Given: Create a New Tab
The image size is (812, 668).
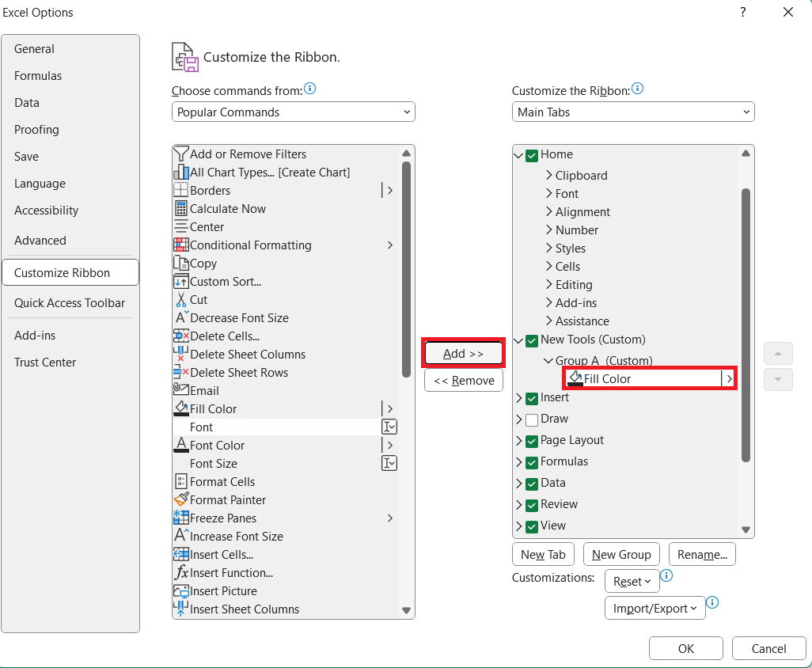Looking at the screenshot, I should pyautogui.click(x=543, y=555).
